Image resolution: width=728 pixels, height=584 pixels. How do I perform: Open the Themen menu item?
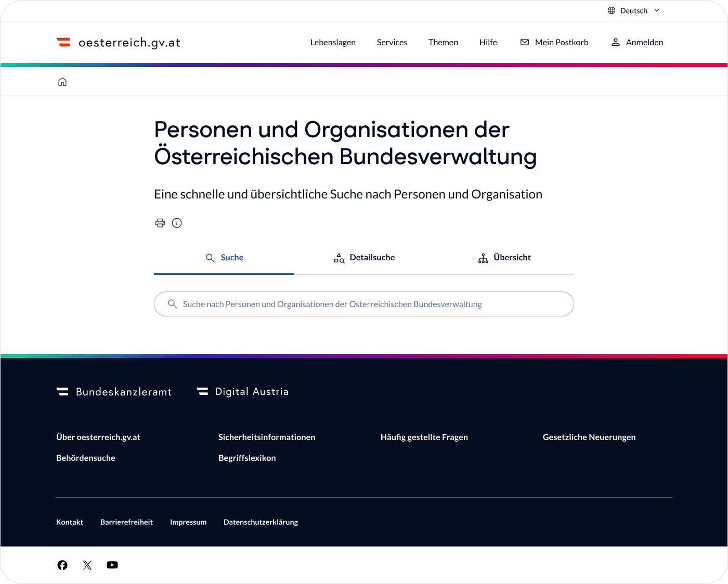(443, 42)
